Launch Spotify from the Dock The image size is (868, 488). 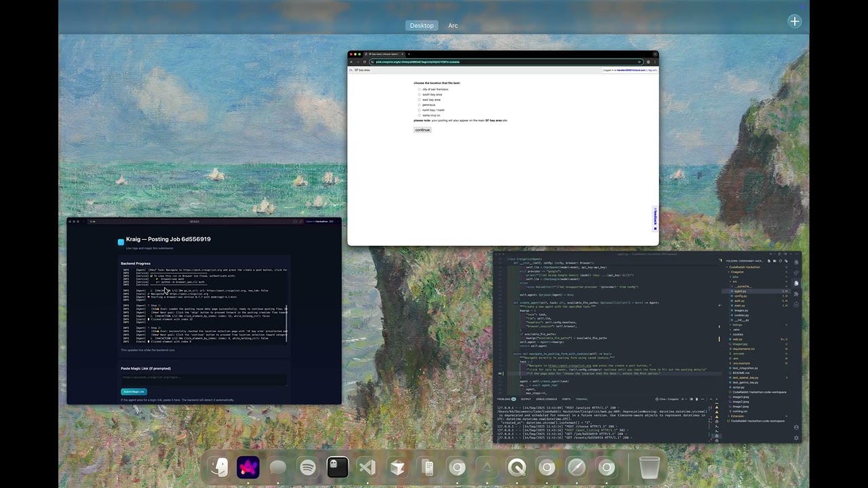[x=308, y=467]
